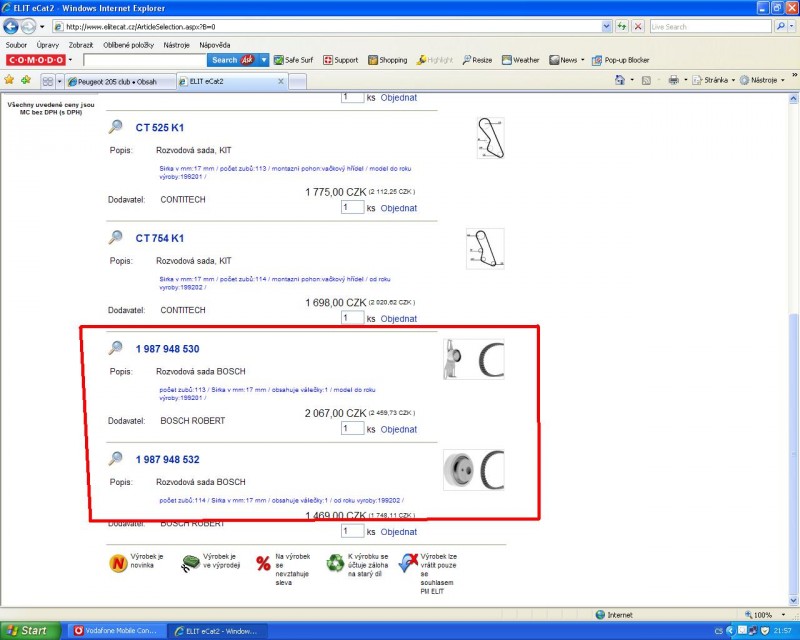Click quantity field for Bosch 1 987 948 530
The width and height of the screenshot is (800, 640).
[352, 429]
